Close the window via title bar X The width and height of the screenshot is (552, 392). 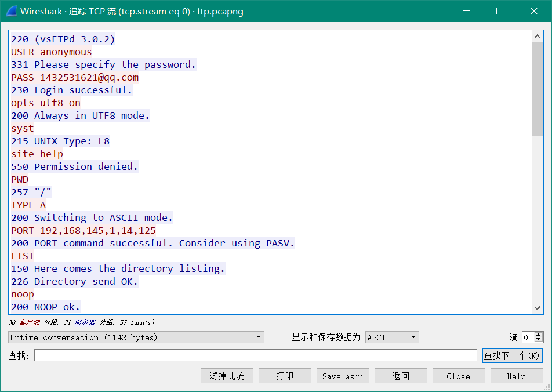pos(533,11)
